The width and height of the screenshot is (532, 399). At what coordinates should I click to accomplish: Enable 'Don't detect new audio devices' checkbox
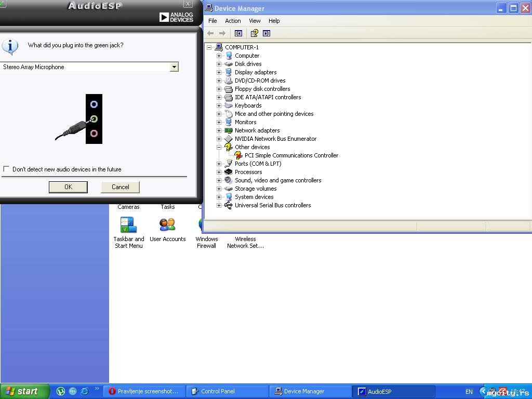point(6,169)
